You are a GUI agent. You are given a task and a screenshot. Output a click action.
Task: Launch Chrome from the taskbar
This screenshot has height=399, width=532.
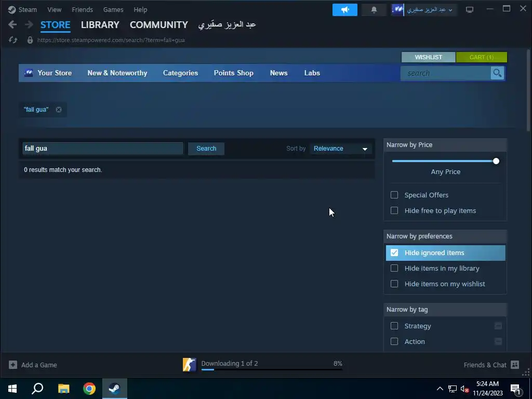tap(89, 389)
